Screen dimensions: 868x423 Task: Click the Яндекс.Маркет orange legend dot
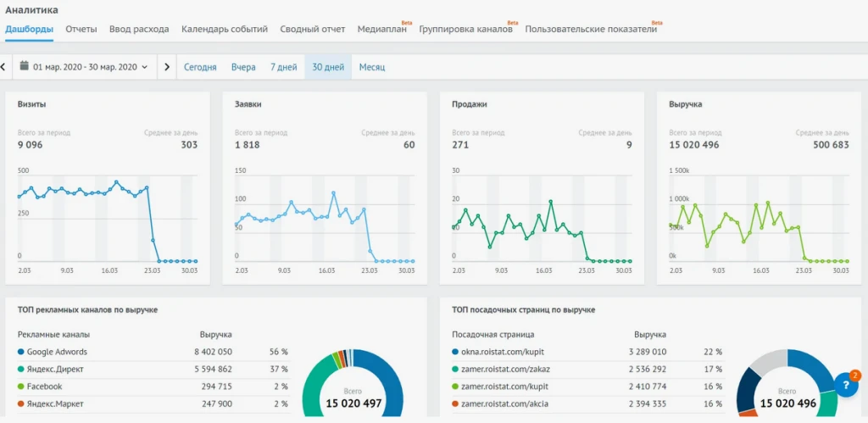tap(20, 404)
